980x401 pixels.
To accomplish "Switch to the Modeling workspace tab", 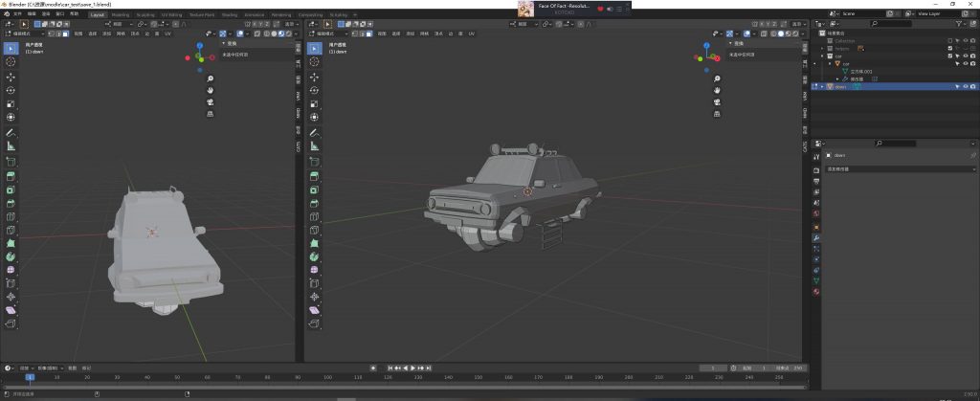I will pyautogui.click(x=121, y=14).
